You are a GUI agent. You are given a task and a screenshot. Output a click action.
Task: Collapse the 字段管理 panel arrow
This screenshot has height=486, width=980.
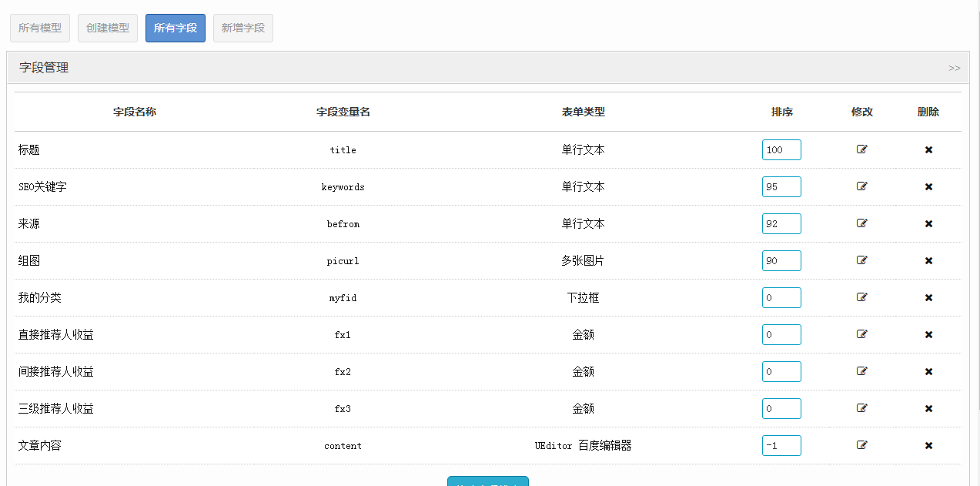coord(954,68)
